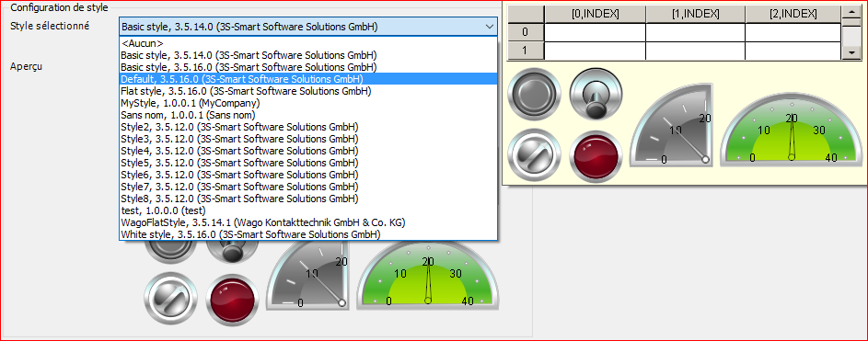Click the [1,INDEX] table column header
Image resolution: width=868 pixels, height=341 pixels.
695,14
